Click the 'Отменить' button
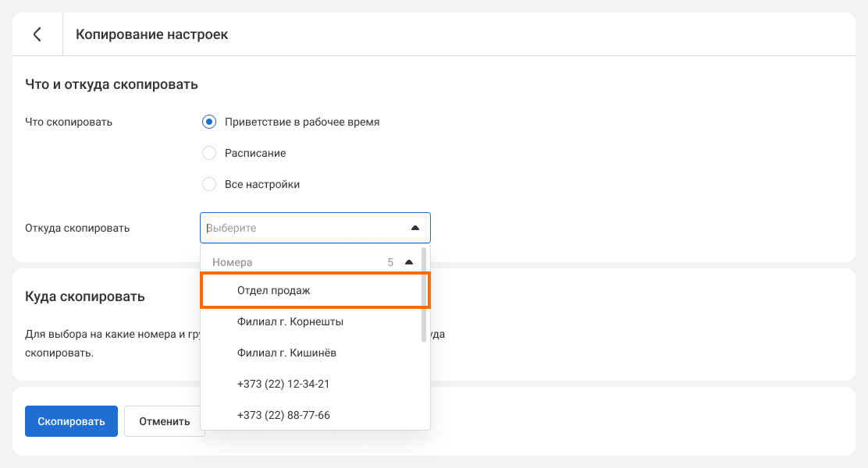This screenshot has height=468, width=868. (164, 421)
